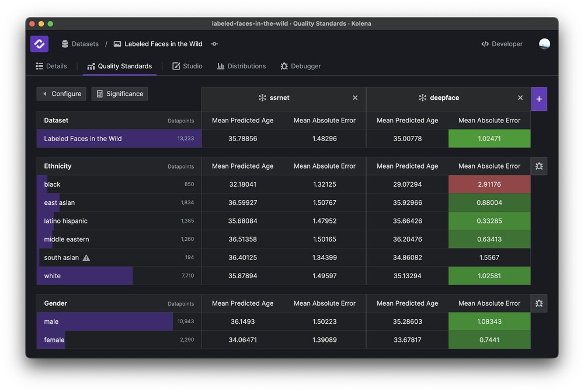Open the Debugger tab
584x392 pixels.
300,66
